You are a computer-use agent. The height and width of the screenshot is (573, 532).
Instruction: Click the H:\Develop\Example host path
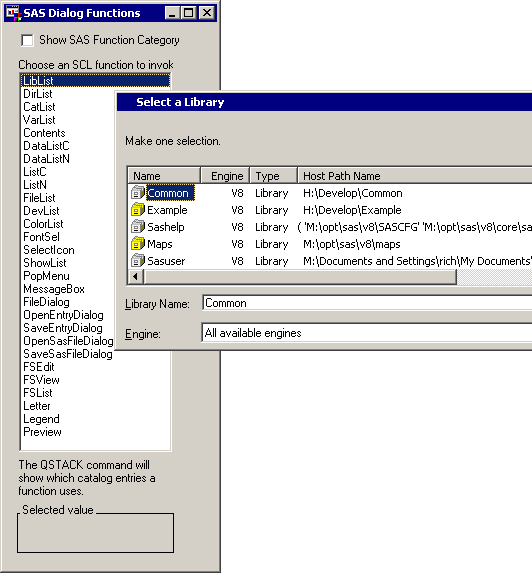(x=352, y=210)
